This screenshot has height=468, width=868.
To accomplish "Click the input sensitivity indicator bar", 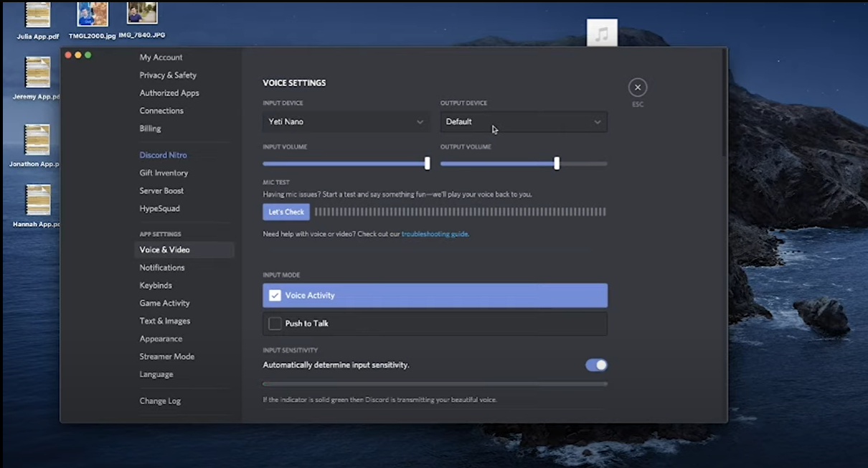I will pos(435,384).
